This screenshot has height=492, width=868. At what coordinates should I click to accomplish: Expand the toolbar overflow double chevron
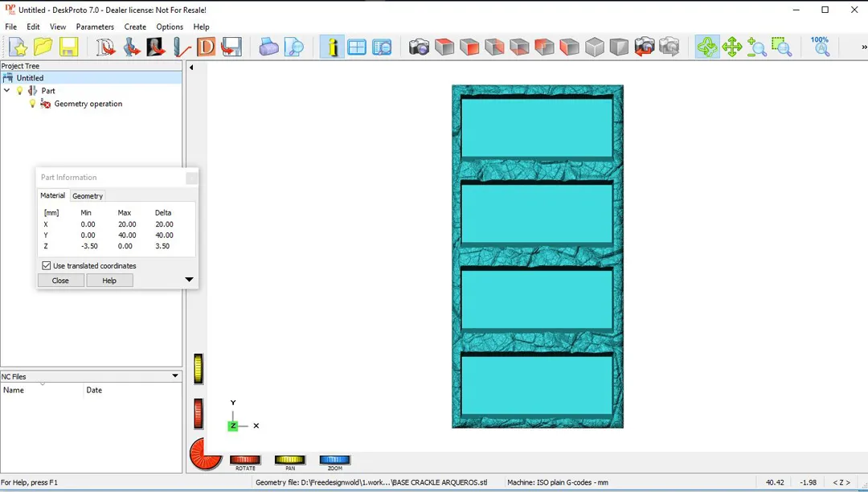pos(863,47)
